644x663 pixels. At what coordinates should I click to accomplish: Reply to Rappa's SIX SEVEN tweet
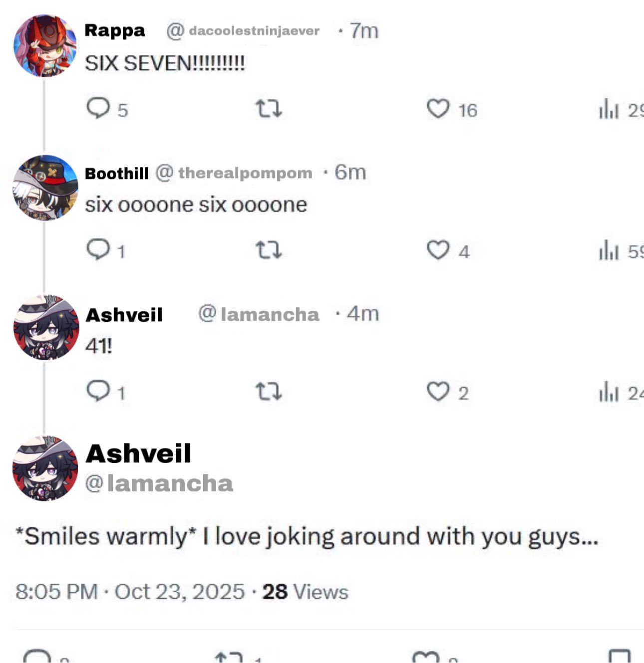[98, 108]
